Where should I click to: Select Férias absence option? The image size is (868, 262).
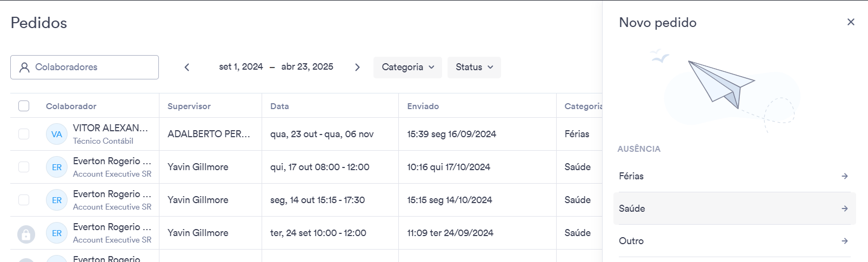click(x=735, y=176)
